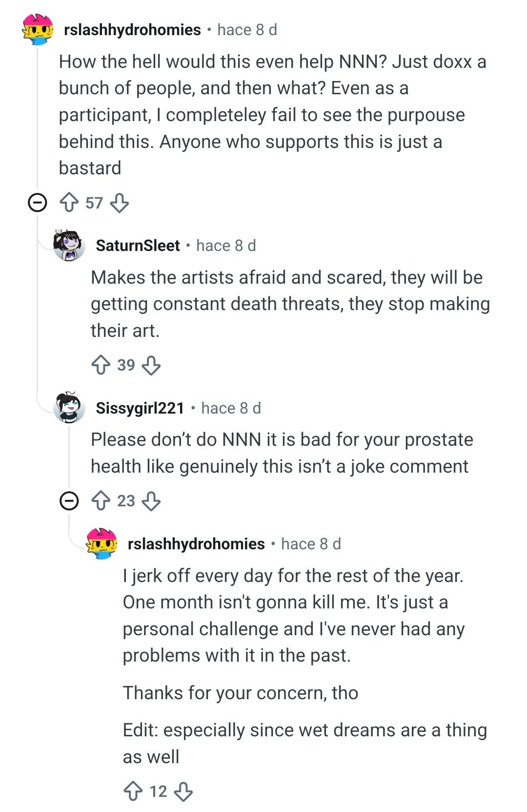This screenshot has height=812, width=527.
Task: Collapse the top rslashhydrohomies comment thread
Action: pos(37,203)
